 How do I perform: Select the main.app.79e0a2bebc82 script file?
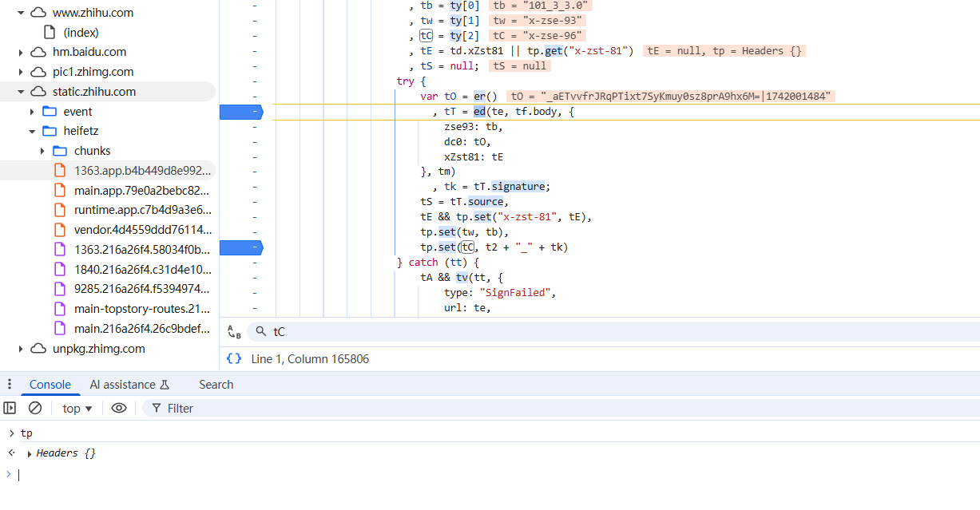pos(141,190)
